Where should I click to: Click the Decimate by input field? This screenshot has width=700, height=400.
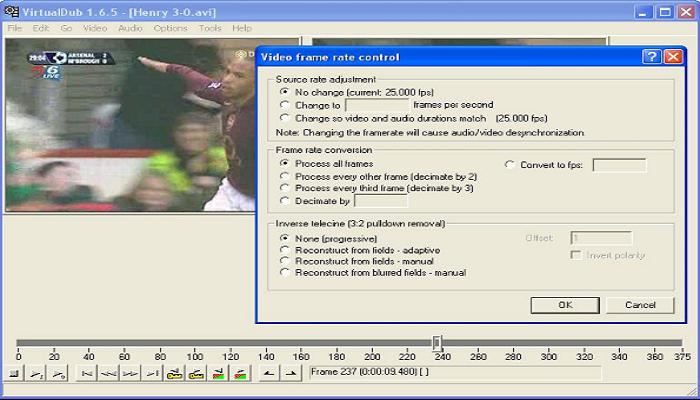coord(380,201)
